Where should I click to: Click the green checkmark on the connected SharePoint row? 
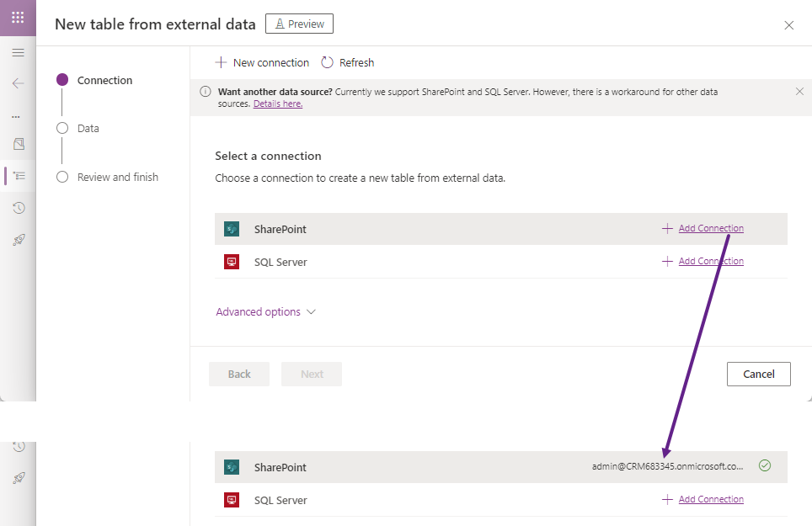(x=764, y=465)
